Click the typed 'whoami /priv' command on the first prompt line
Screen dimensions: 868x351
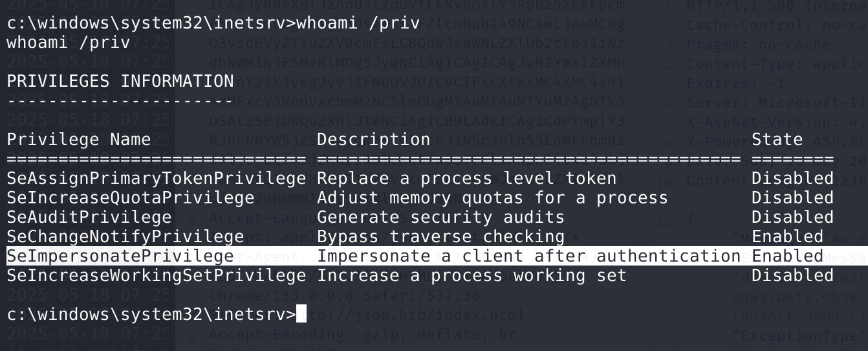(x=358, y=23)
